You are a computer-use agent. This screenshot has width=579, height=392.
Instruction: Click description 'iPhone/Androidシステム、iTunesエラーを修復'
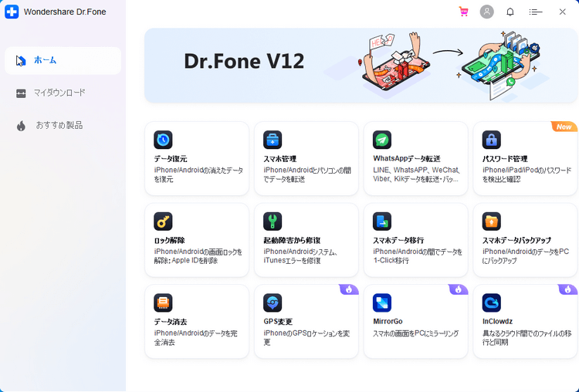pos(300,256)
